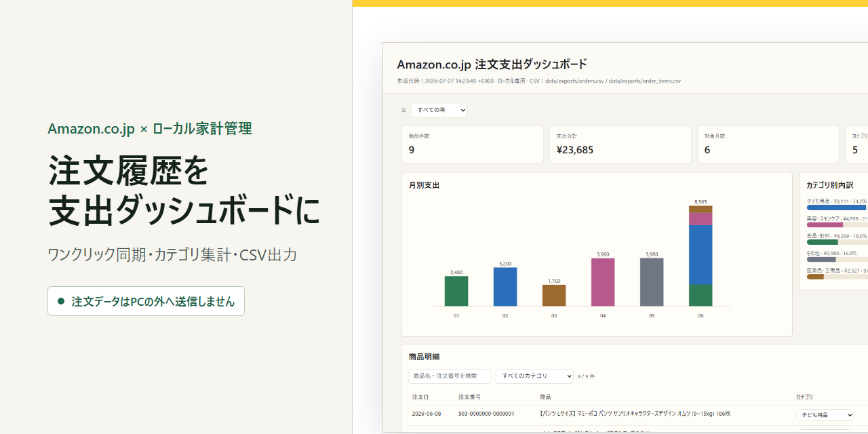Click the 3,980 value label above the 05 bar
Viewport: 868px width, 434px height.
coord(652,254)
